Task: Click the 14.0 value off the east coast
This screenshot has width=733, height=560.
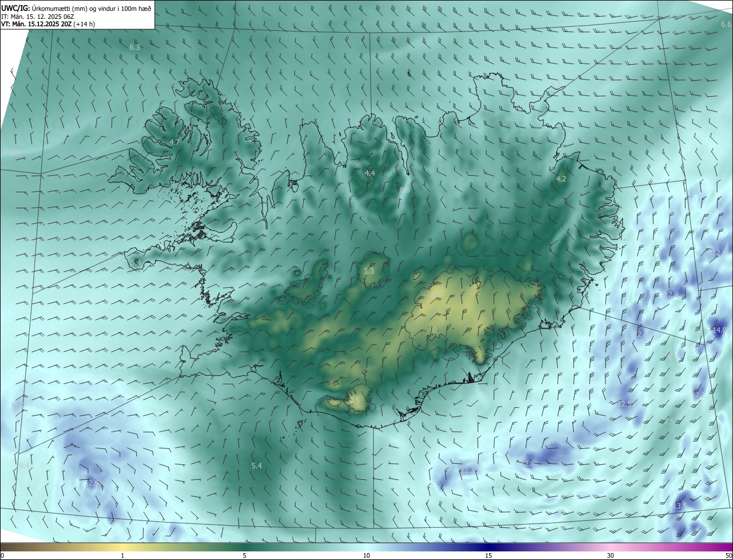Action: pyautogui.click(x=719, y=330)
